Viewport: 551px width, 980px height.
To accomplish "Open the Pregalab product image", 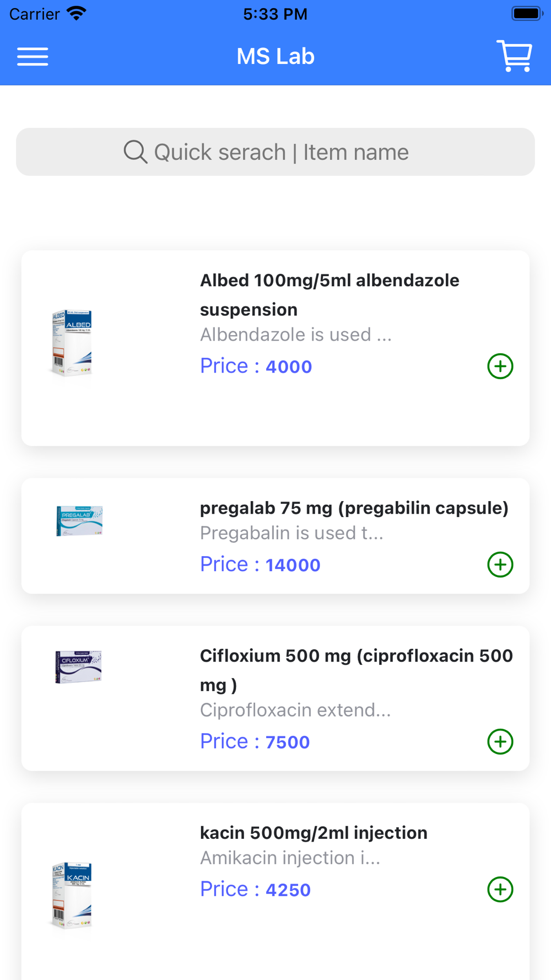I will pos(79,520).
